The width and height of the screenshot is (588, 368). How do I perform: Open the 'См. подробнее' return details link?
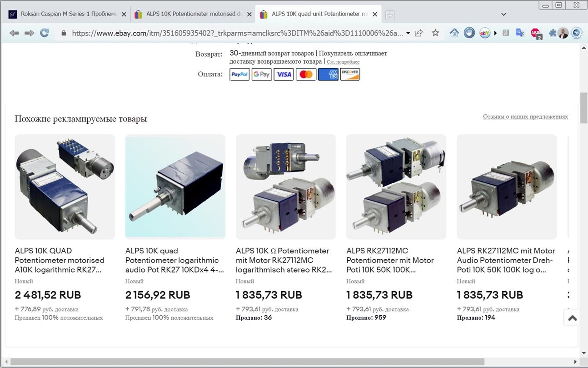[343, 62]
